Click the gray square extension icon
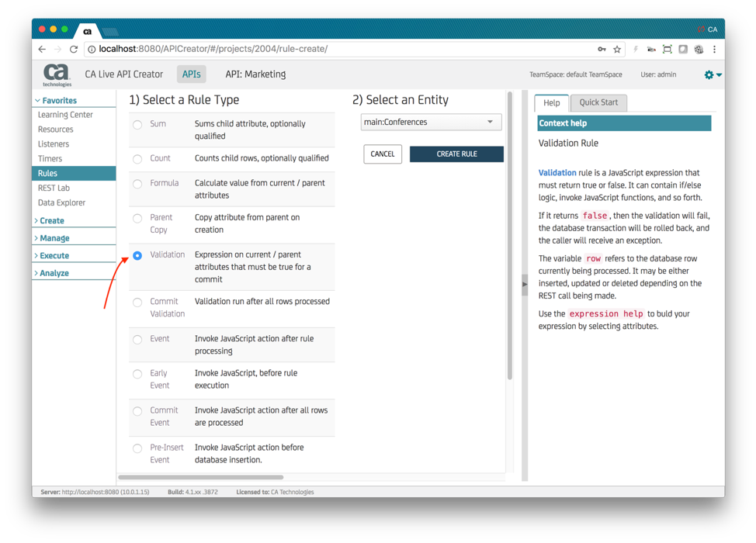 pos(683,49)
